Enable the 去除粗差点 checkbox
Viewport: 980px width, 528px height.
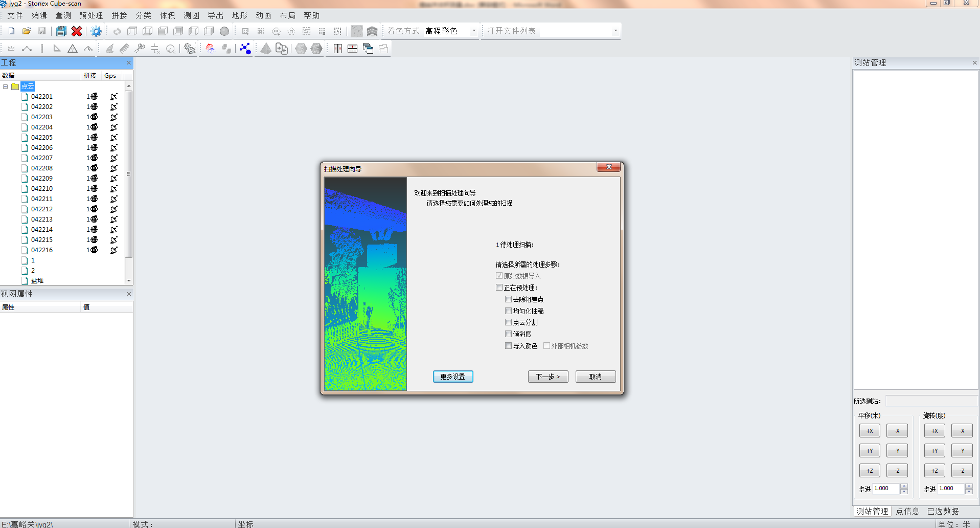point(508,299)
